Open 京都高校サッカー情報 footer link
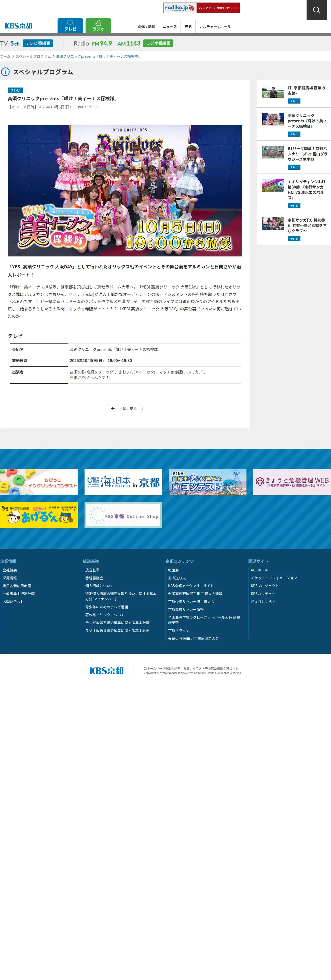Screen dimensions: 331x980 coord(186,610)
